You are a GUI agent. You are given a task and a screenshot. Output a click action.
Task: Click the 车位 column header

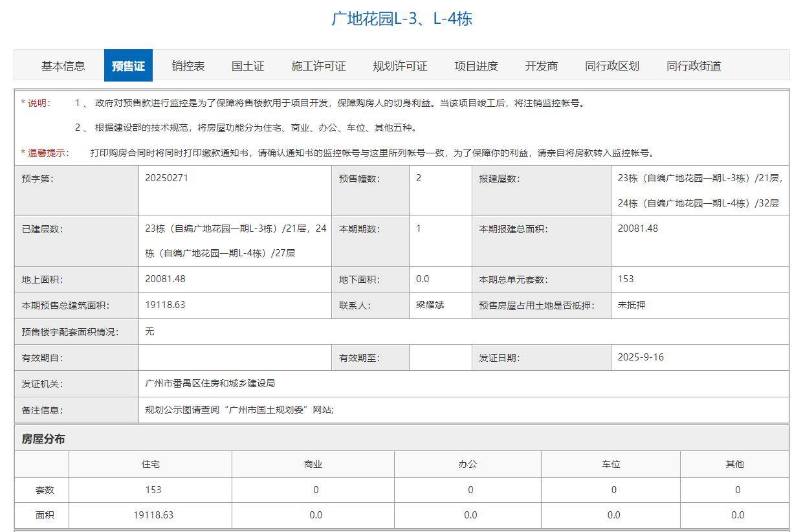coord(611,464)
